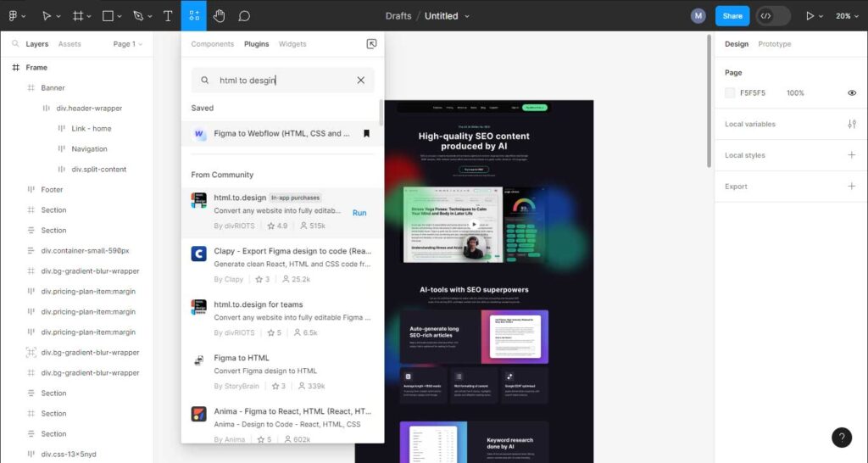Select the Hand tool
Image resolution: width=868 pixels, height=463 pixels.
220,16
